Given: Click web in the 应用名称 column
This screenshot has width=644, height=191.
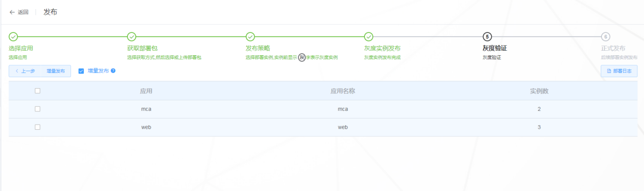Looking at the screenshot, I should 343,127.
